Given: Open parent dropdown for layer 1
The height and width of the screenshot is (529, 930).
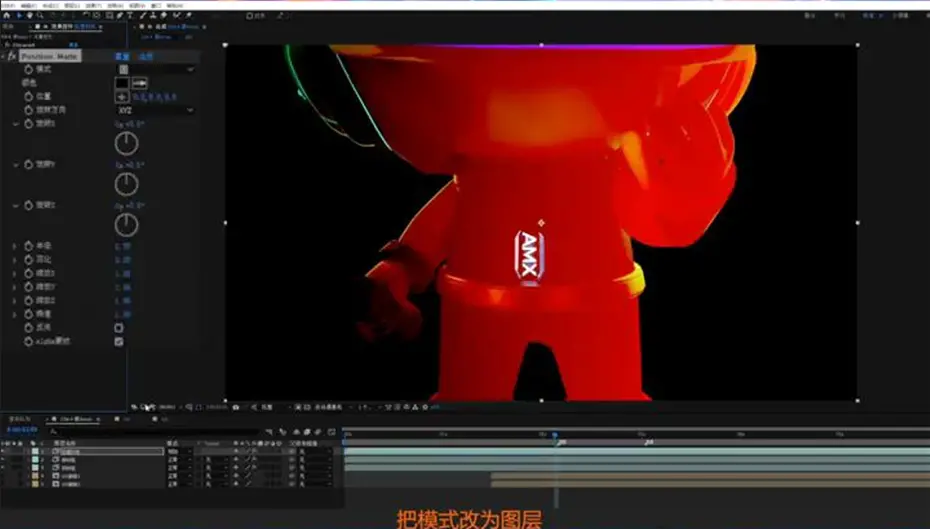Looking at the screenshot, I should 314,451.
